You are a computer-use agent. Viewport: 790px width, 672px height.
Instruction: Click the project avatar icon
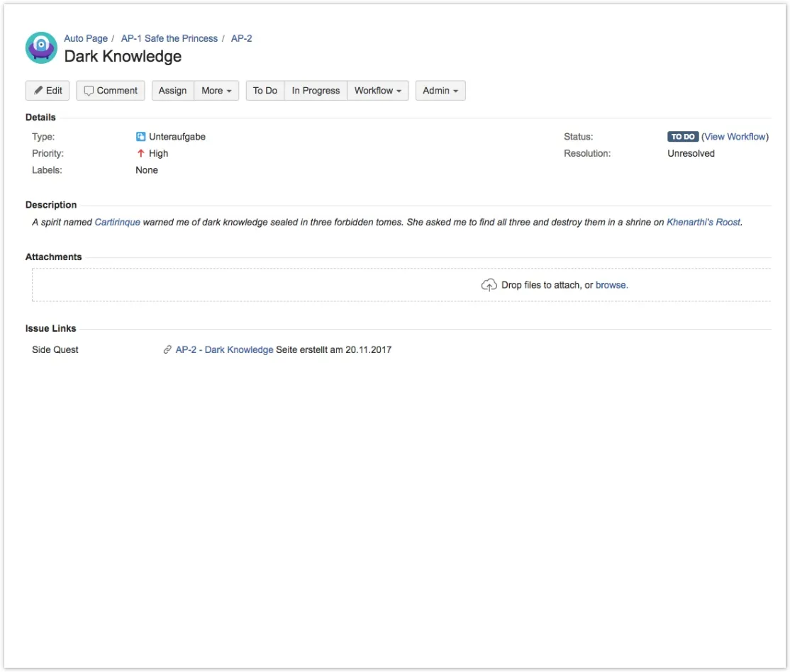(41, 47)
